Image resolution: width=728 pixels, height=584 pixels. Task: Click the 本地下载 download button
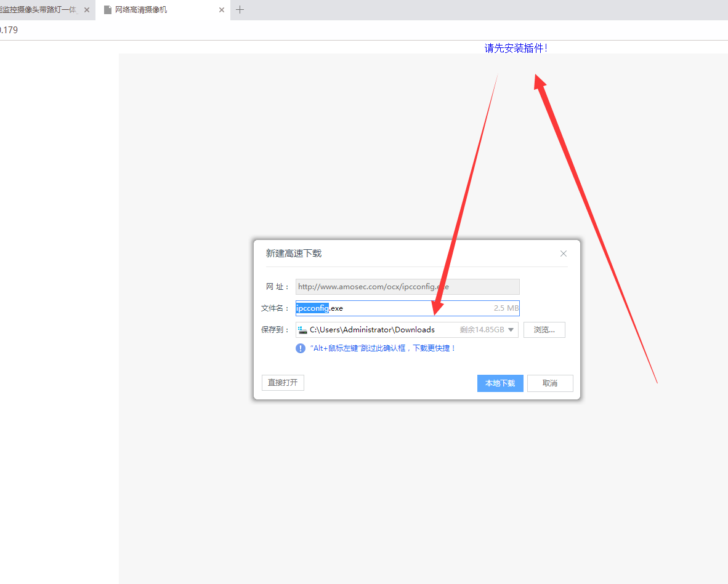tap(500, 383)
